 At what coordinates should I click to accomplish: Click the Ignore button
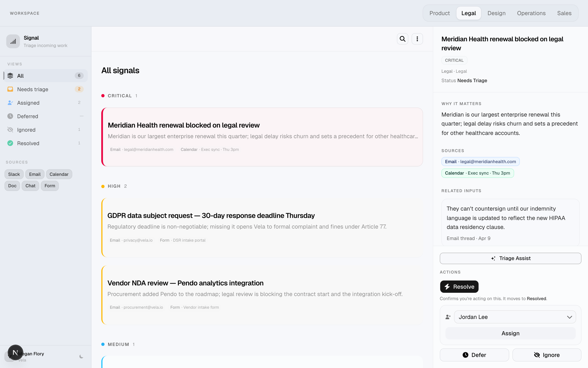coord(547,355)
